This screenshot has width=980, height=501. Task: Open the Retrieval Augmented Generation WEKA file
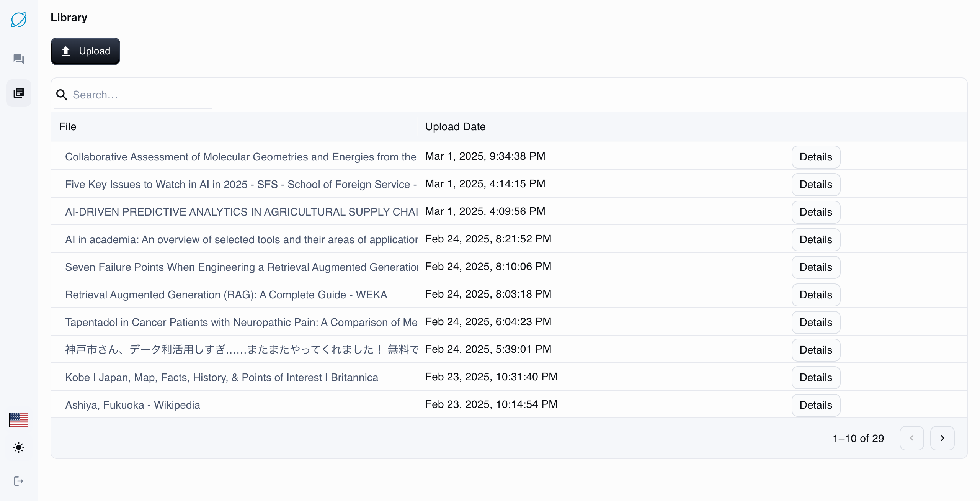click(226, 295)
